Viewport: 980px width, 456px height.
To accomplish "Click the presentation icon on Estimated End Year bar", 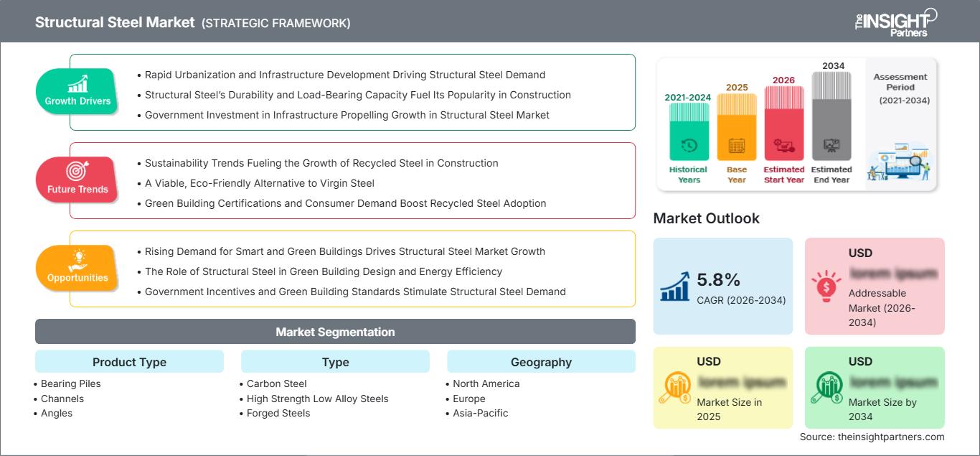I will click(x=831, y=146).
